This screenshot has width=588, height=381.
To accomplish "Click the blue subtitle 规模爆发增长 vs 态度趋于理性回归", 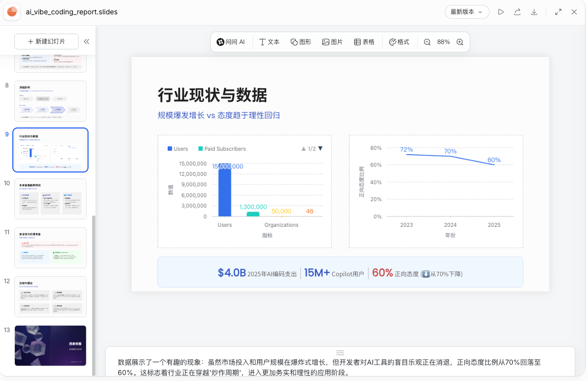I will click(219, 115).
